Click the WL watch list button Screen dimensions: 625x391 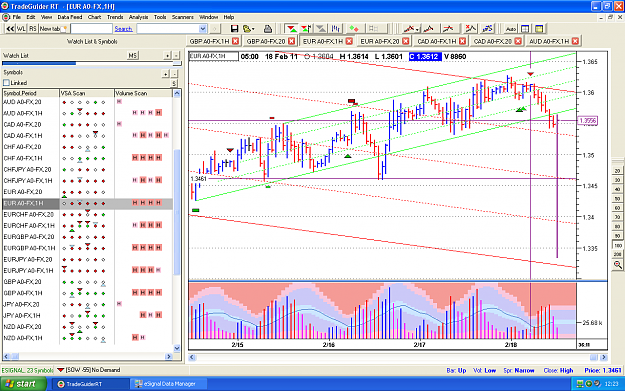click(21, 29)
